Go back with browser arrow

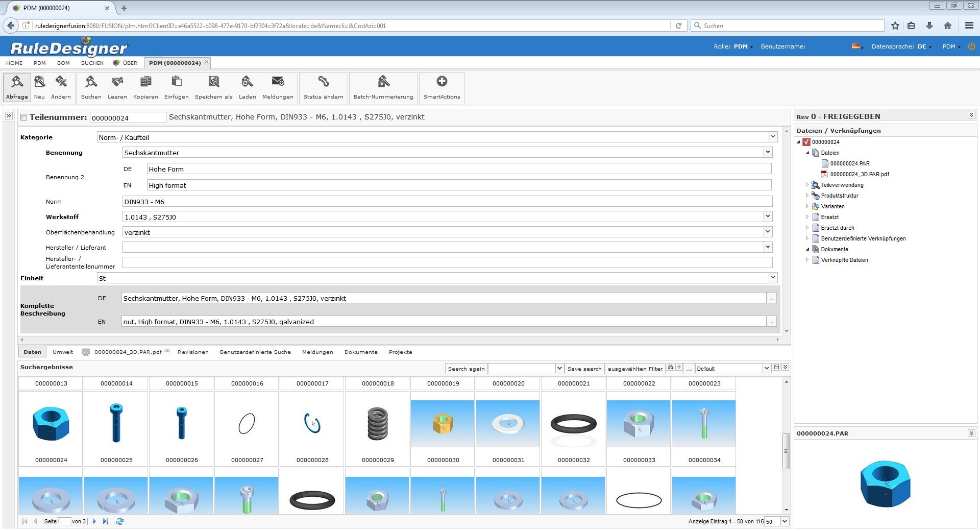pos(11,26)
